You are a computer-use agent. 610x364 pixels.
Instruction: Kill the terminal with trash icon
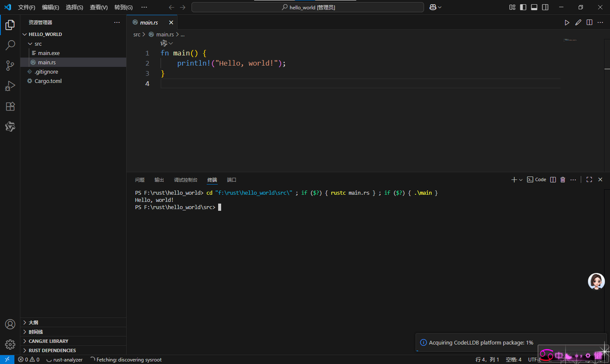click(x=563, y=180)
